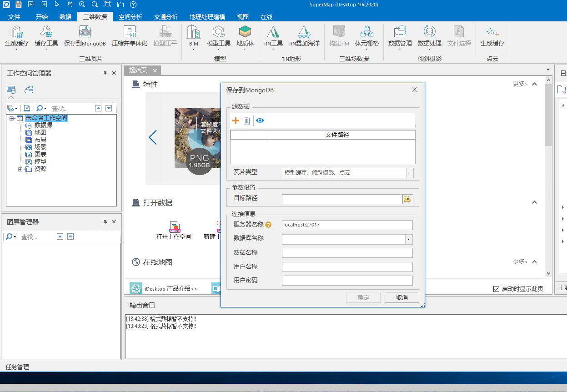
Task: Open the 文件 menu
Action: (x=14, y=17)
